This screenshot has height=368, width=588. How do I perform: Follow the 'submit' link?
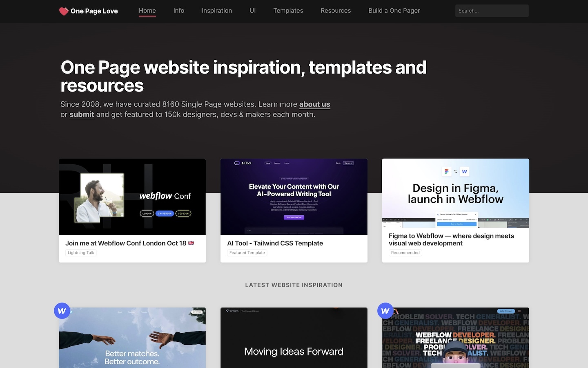pos(82,114)
